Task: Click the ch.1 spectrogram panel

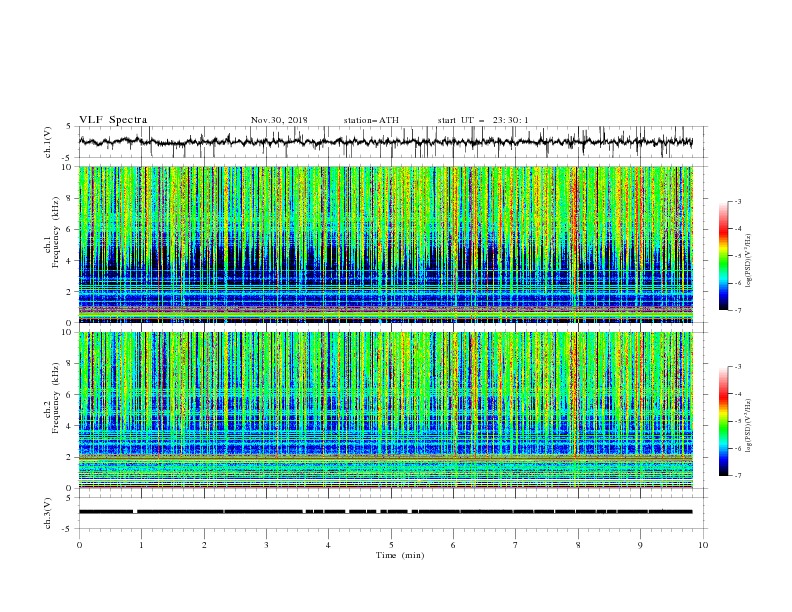Action: point(386,244)
